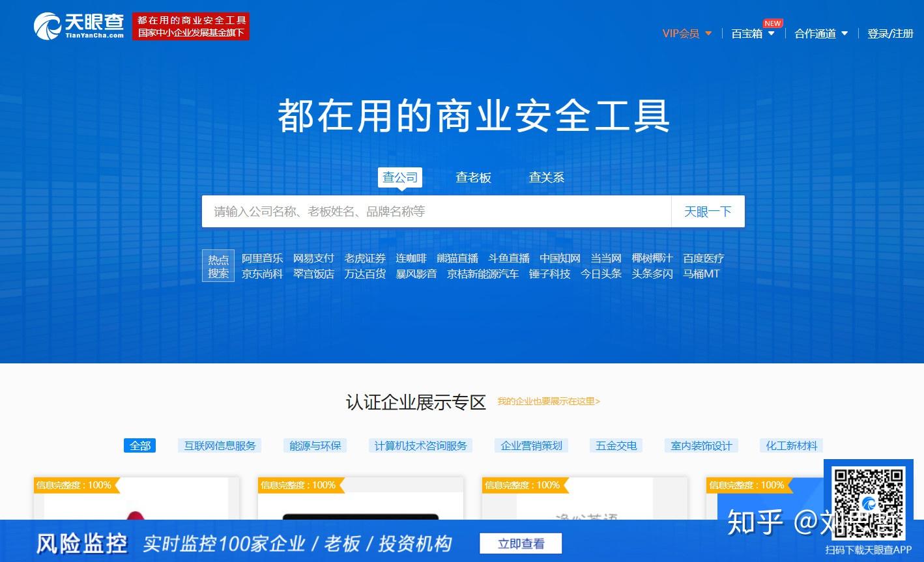924x562 pixels.
Task: Click the 立即查看 button
Action: (x=521, y=543)
